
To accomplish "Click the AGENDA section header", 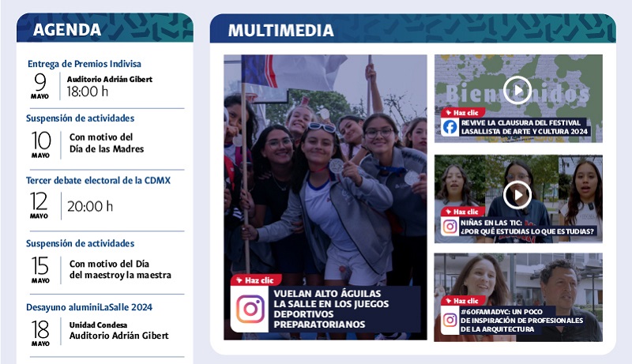I will pyautogui.click(x=67, y=30).
